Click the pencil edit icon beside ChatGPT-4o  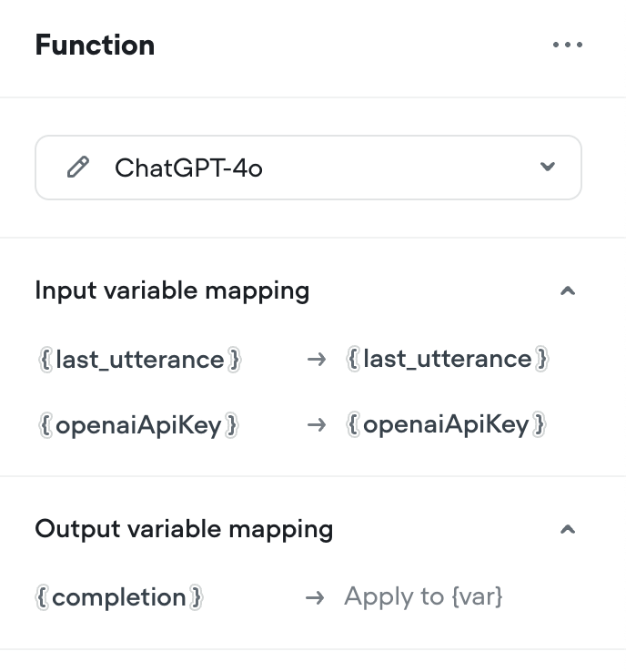tap(78, 168)
